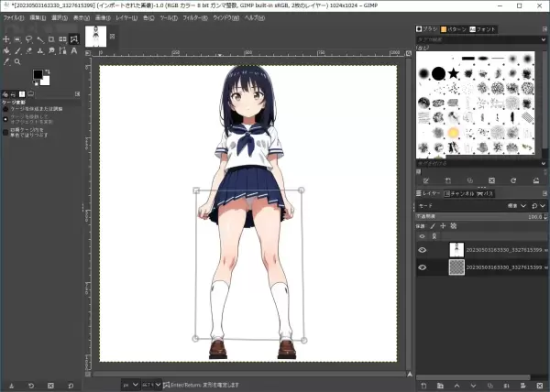Switch to the フォント tab
This screenshot has width=550, height=392.
pos(483,29)
